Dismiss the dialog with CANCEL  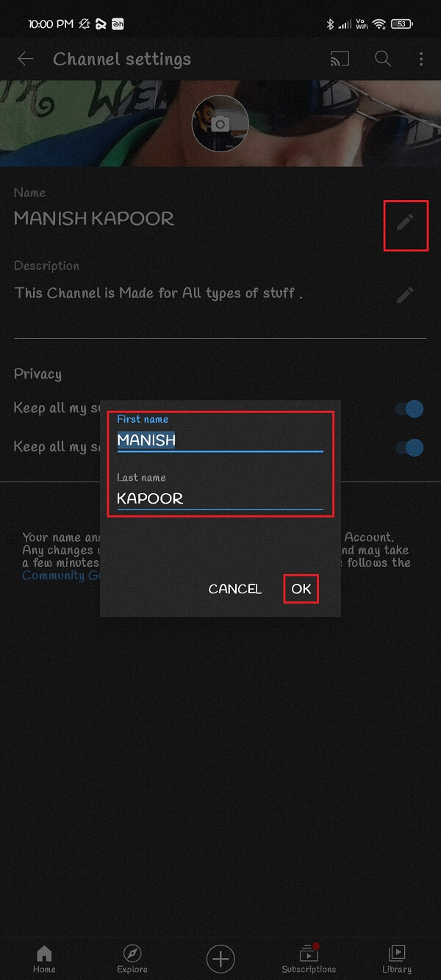[234, 589]
